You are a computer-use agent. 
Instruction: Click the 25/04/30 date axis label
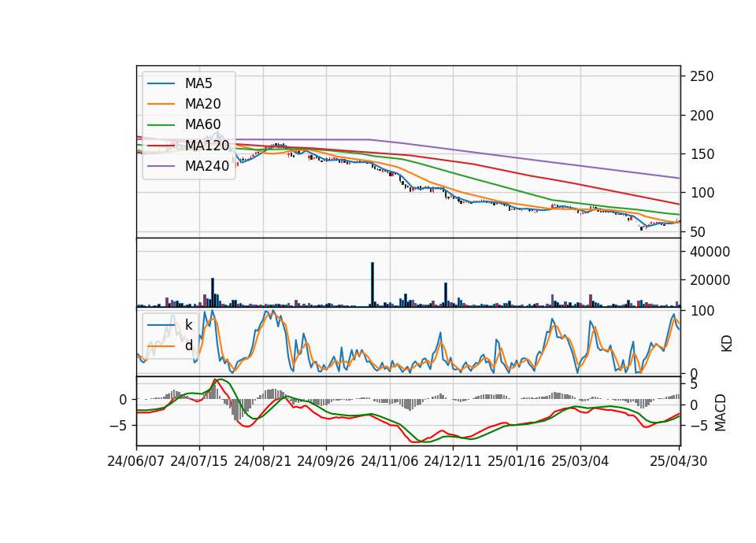[679, 461]
